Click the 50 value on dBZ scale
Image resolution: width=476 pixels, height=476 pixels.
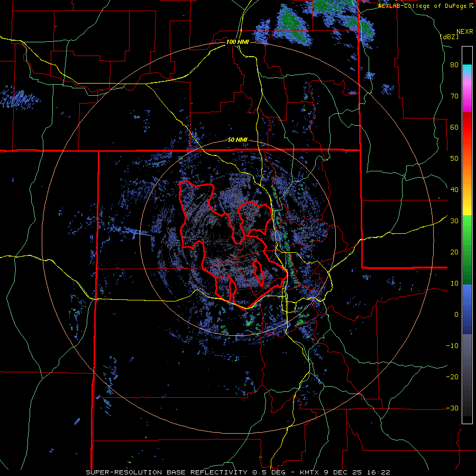point(454,159)
